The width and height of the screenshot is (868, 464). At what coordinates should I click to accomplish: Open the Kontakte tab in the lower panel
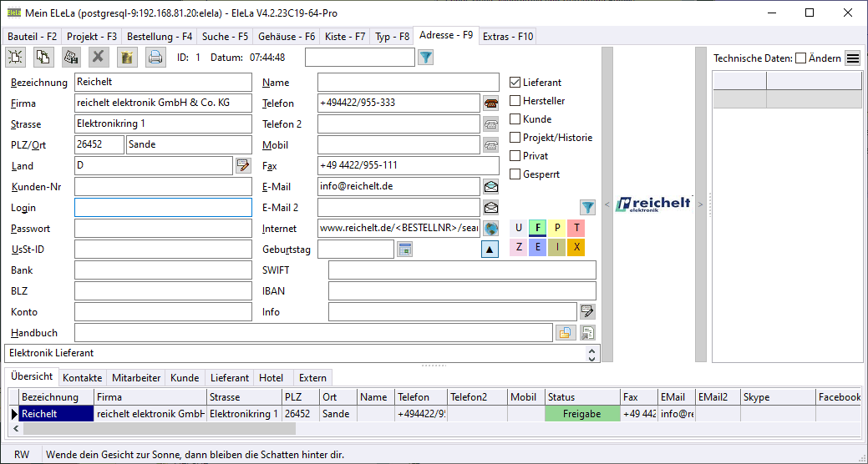point(82,378)
